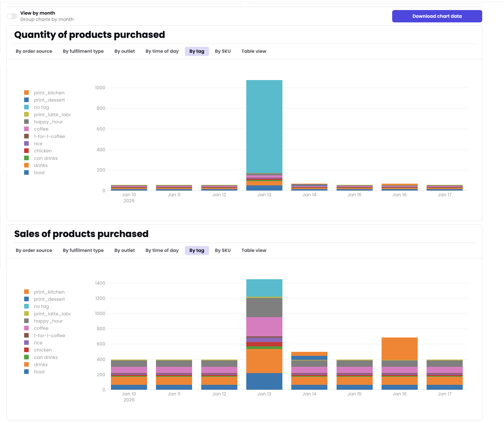Select "By SKU" tab on sales chart

[x=223, y=250]
